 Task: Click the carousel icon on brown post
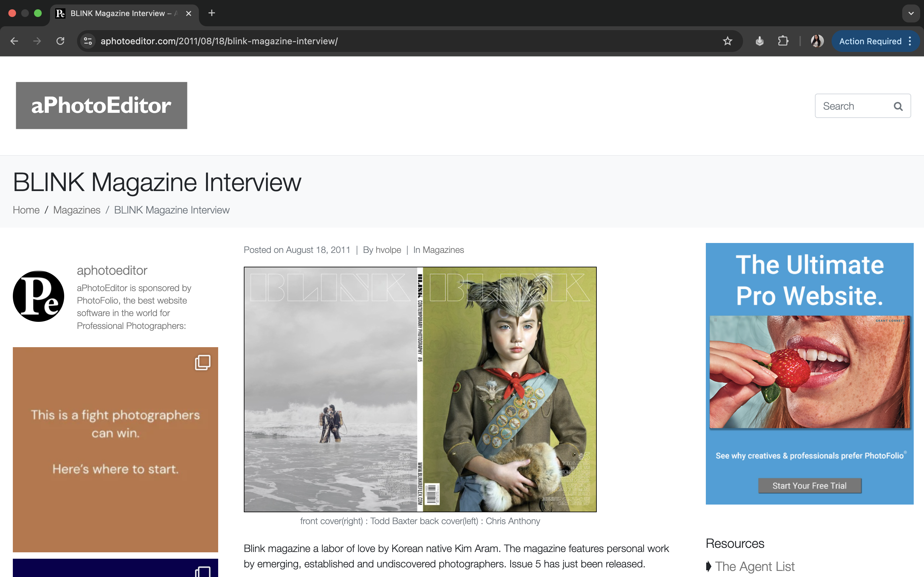point(202,362)
